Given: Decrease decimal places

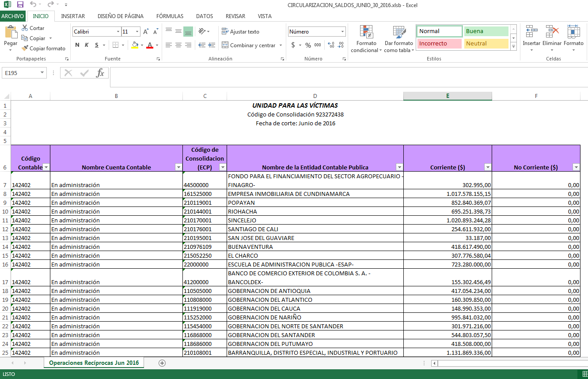Looking at the screenshot, I should tap(341, 45).
